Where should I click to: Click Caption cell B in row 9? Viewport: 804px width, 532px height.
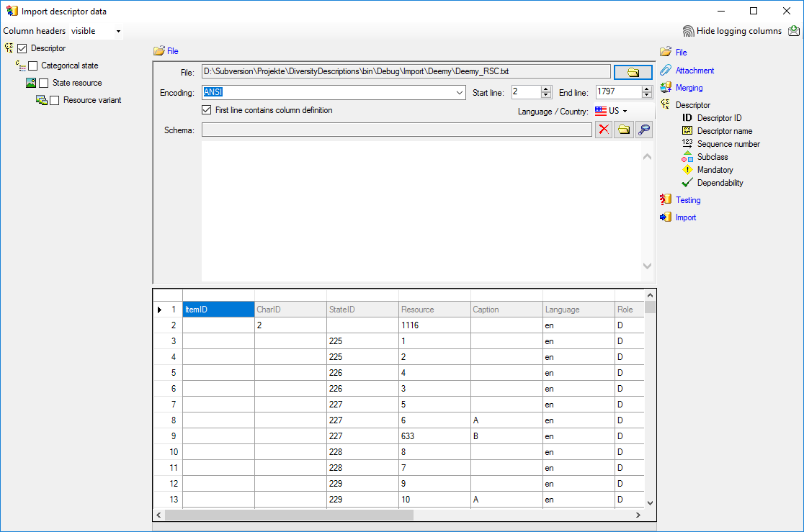(507, 436)
